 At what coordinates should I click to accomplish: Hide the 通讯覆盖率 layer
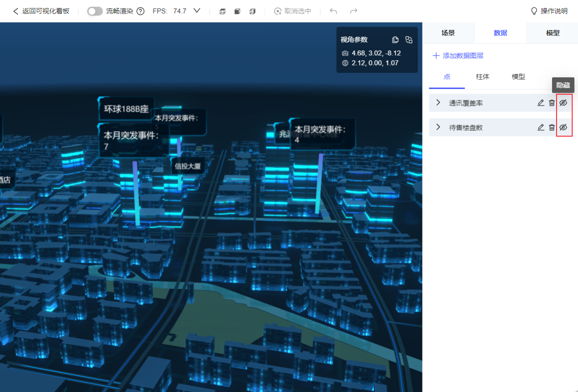coord(563,103)
